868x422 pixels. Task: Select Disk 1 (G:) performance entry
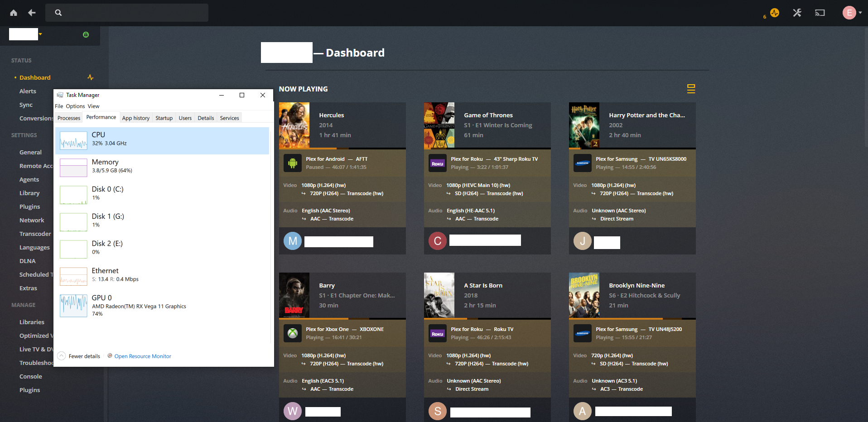coord(162,222)
